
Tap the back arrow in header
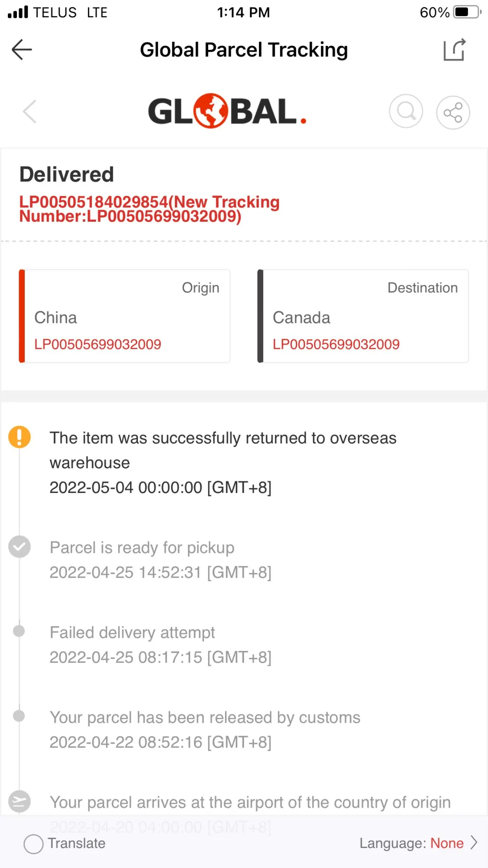[22, 49]
